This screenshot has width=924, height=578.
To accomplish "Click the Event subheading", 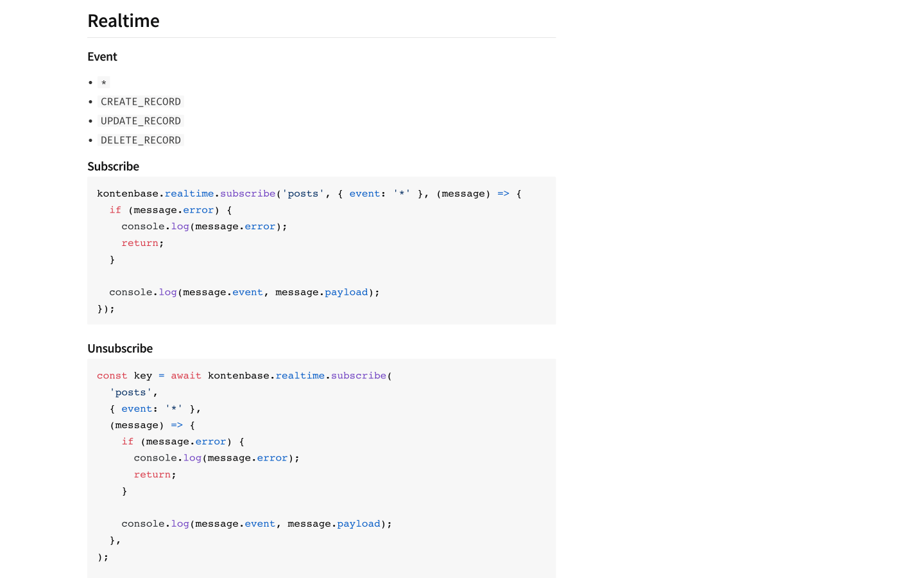I will click(x=102, y=57).
